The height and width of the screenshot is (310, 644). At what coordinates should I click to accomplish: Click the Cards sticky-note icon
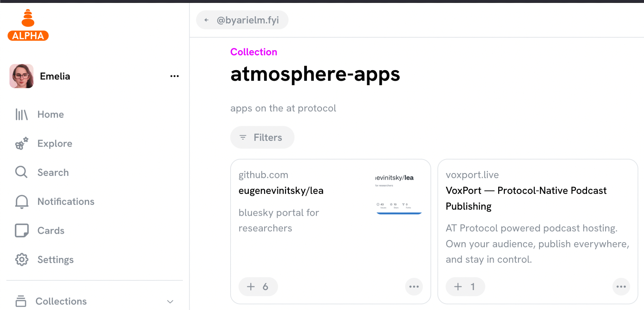click(22, 231)
